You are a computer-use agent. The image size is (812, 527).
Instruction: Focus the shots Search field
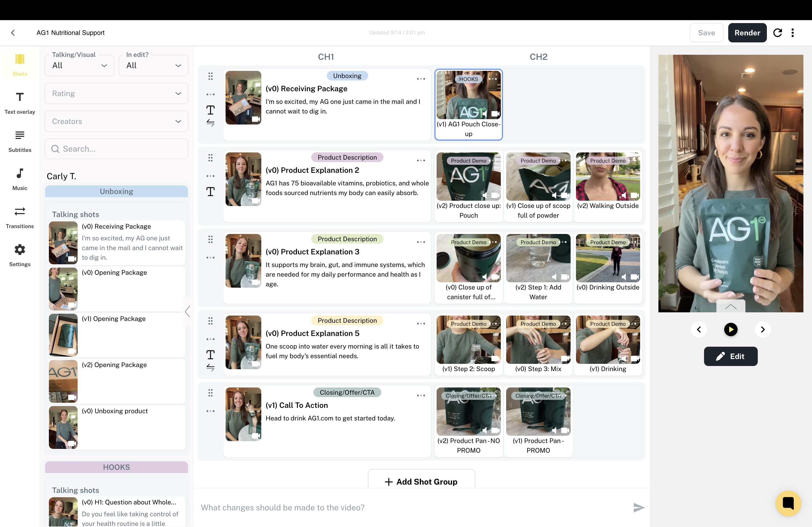116,149
